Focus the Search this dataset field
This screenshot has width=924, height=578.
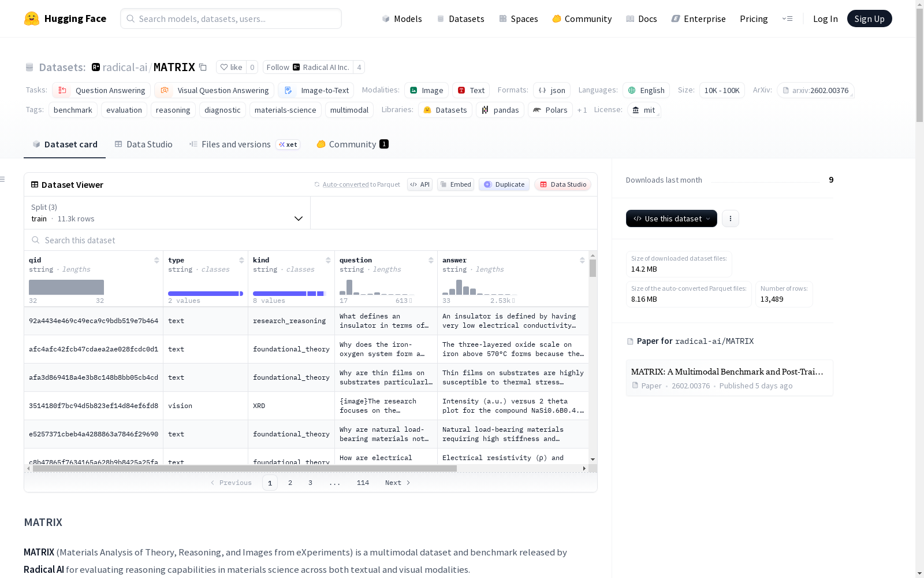[x=311, y=240]
